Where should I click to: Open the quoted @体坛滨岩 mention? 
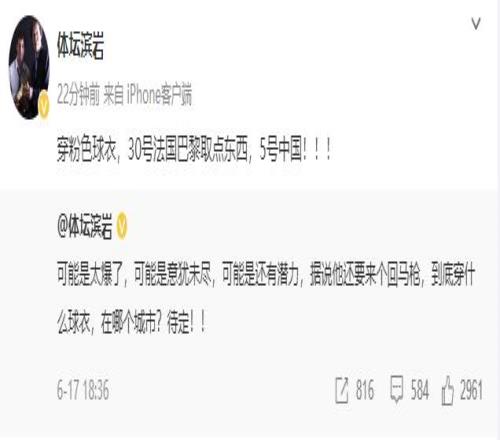tap(85, 226)
